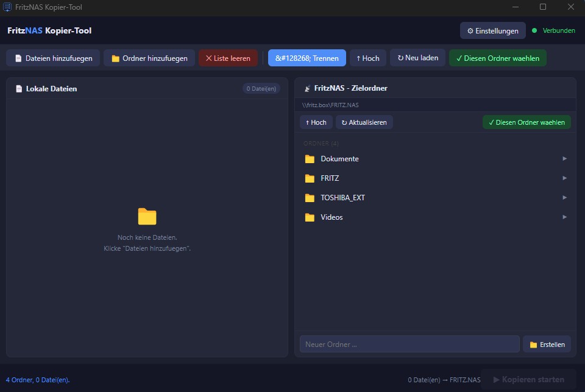
Task: Click the TOSHIBA_EXT folder icon
Action: click(310, 198)
